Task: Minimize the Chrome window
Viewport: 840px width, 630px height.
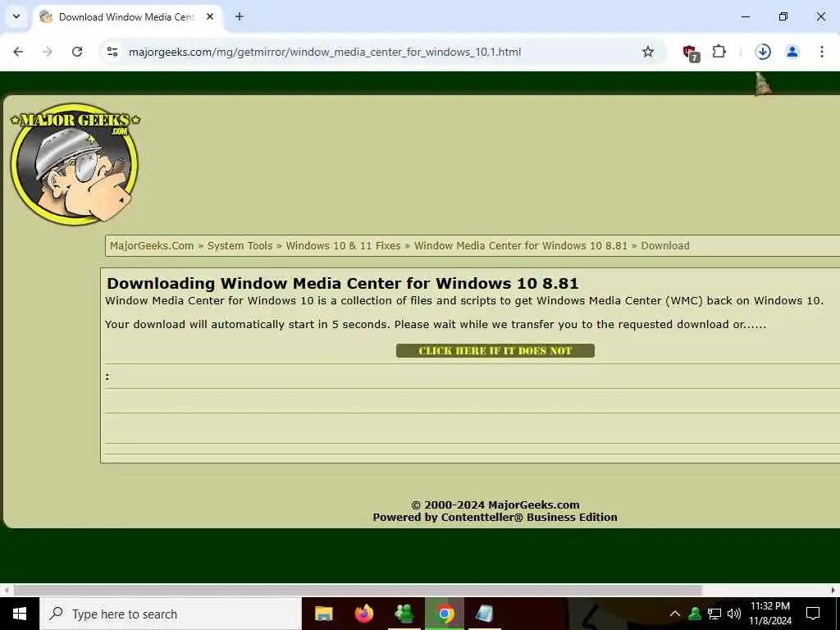Action: [745, 16]
